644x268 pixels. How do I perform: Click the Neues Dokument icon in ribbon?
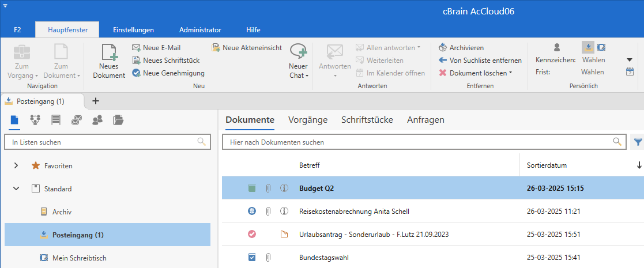[109, 53]
